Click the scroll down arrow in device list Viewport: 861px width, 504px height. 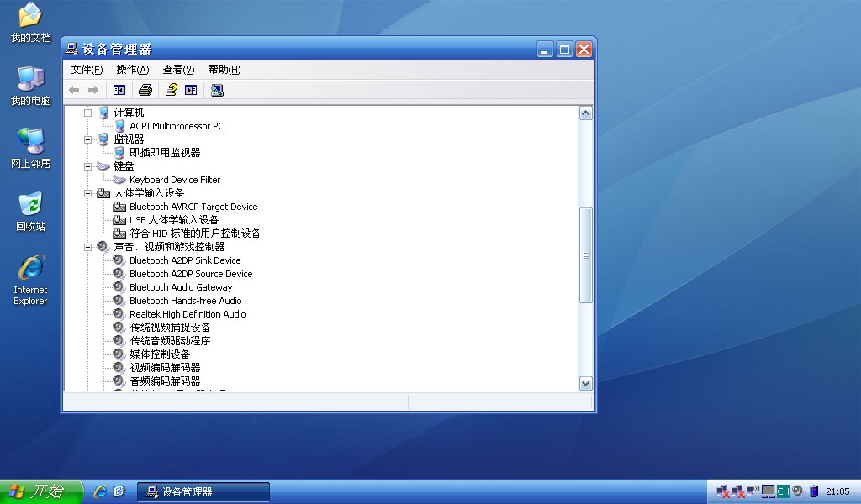pyautogui.click(x=586, y=383)
